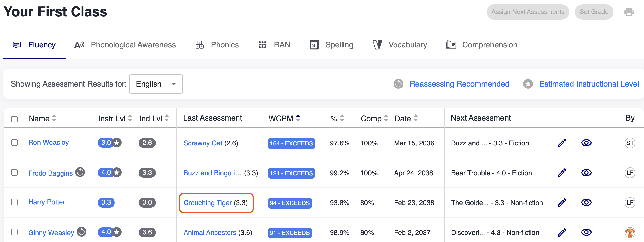Click the Phonological Awareness sound icon
The height and width of the screenshot is (242, 644).
point(79,45)
